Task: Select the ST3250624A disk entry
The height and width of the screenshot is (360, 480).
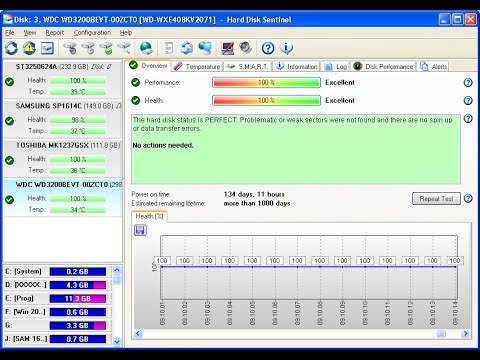Action: [63, 79]
